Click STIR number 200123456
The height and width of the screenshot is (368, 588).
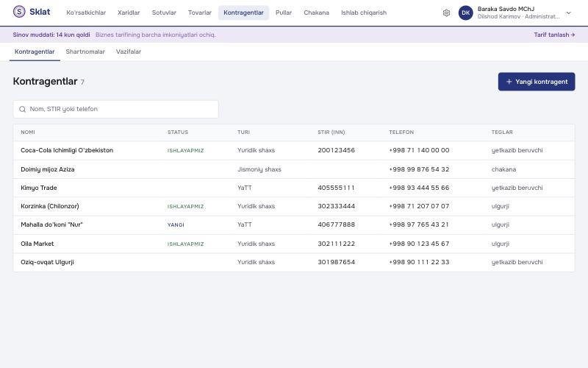pos(336,150)
